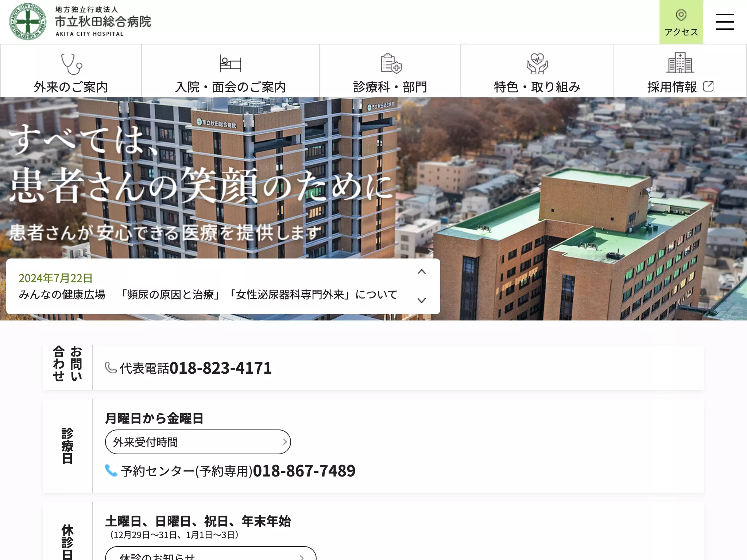
Task: Click the subtitle 患者さんが安心できる医療を提供します
Action: tap(165, 233)
